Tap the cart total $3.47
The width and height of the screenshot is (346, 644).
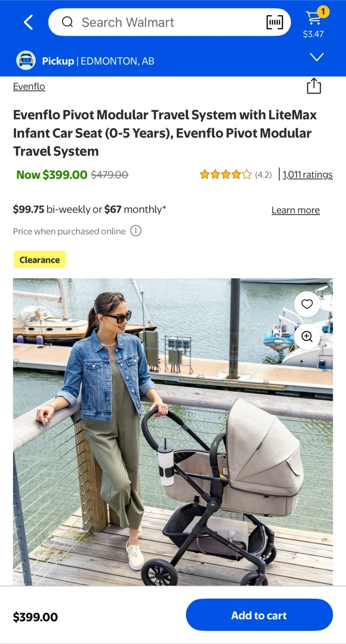[313, 34]
